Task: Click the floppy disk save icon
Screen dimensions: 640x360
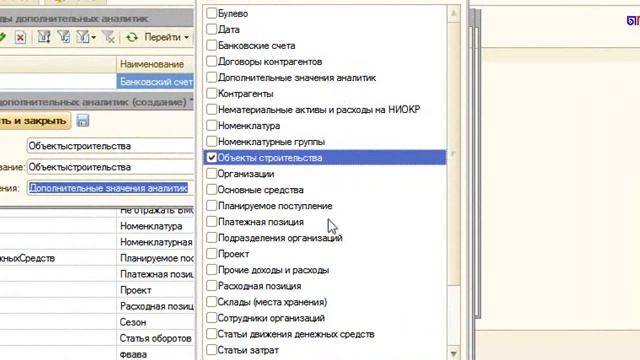Action: 83,120
